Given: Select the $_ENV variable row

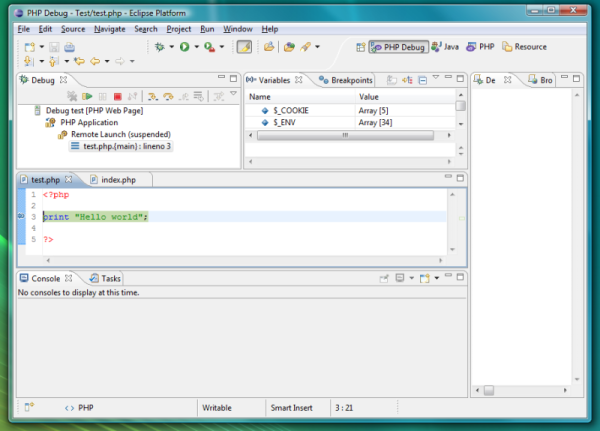Looking at the screenshot, I should coord(350,122).
